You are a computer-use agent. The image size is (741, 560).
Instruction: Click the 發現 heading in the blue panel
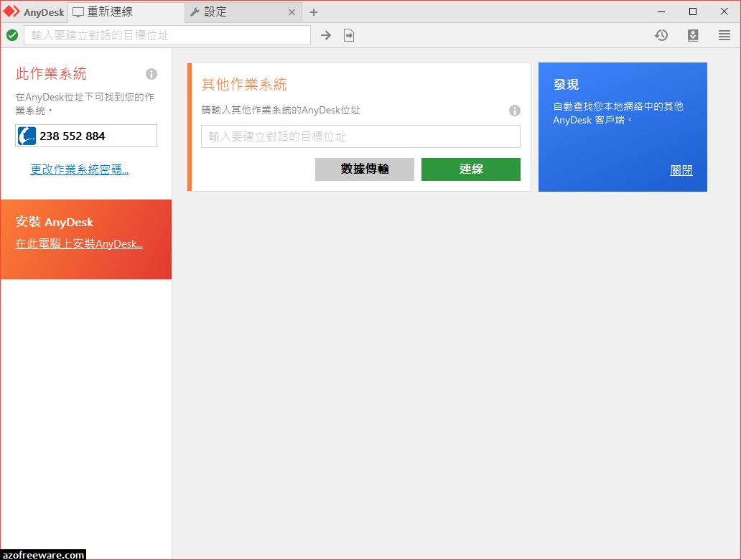[x=566, y=85]
